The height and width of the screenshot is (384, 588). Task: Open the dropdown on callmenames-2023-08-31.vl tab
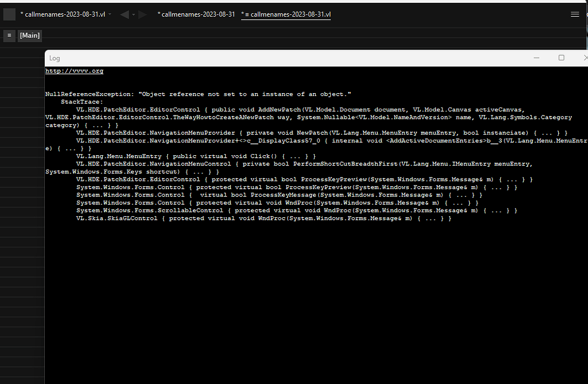point(110,14)
